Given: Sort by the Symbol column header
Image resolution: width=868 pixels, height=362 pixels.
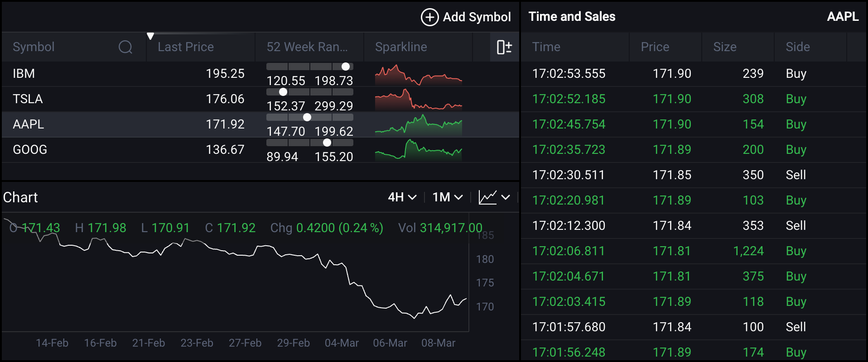Looking at the screenshot, I should [34, 47].
